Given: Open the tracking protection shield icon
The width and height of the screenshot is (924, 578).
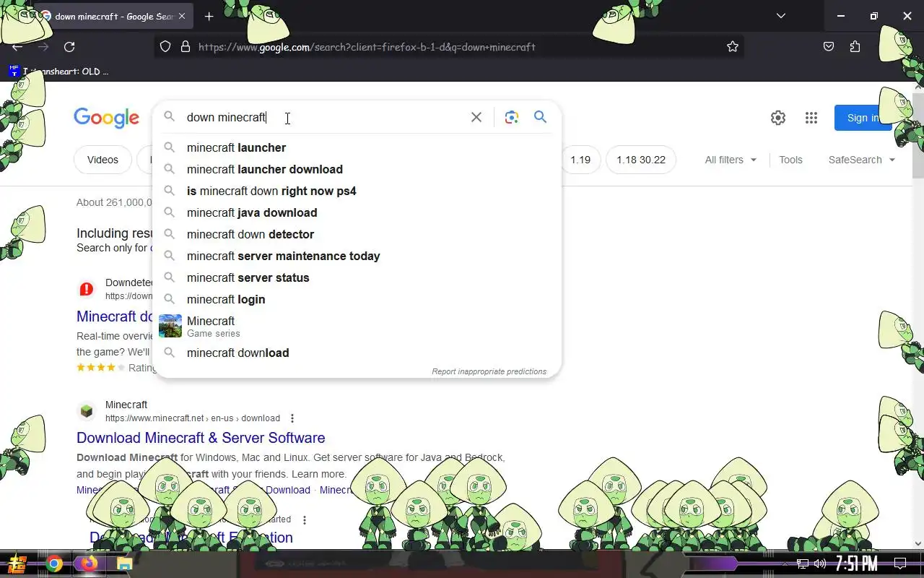Looking at the screenshot, I should [x=165, y=47].
